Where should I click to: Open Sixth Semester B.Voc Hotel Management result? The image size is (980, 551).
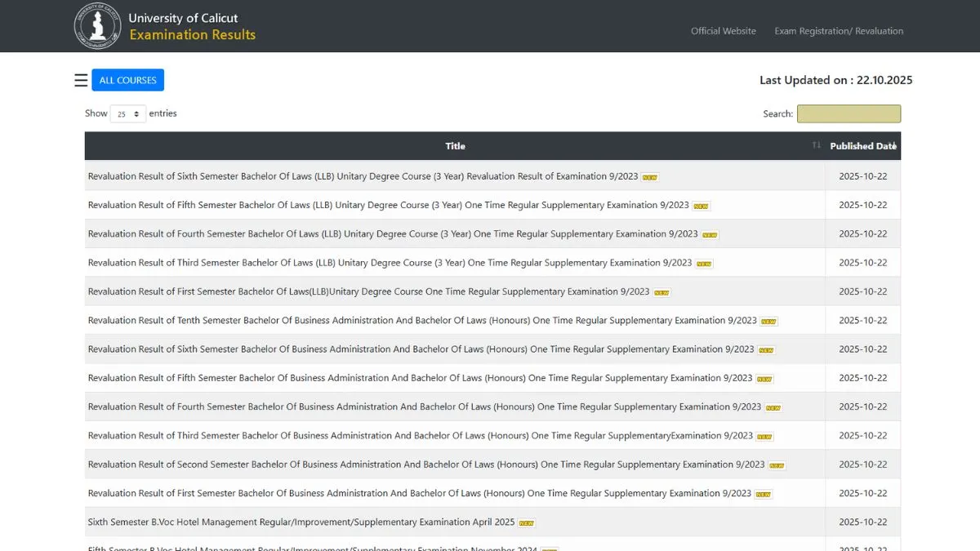301,522
